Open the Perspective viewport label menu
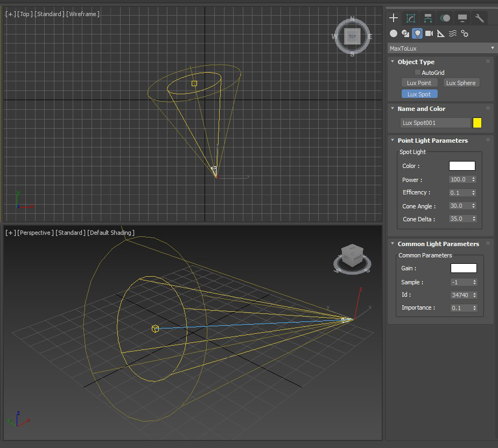Image resolution: width=498 pixels, height=448 pixels. pos(35,233)
